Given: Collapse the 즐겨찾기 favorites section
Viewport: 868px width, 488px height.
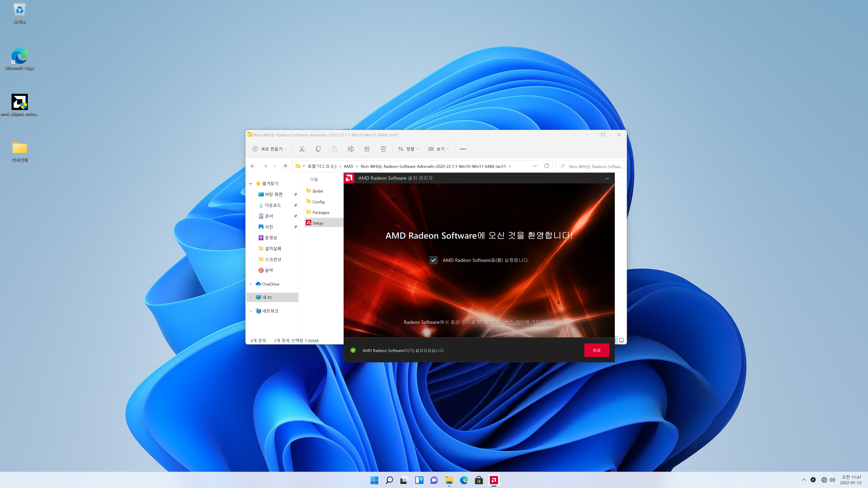Looking at the screenshot, I should point(251,183).
